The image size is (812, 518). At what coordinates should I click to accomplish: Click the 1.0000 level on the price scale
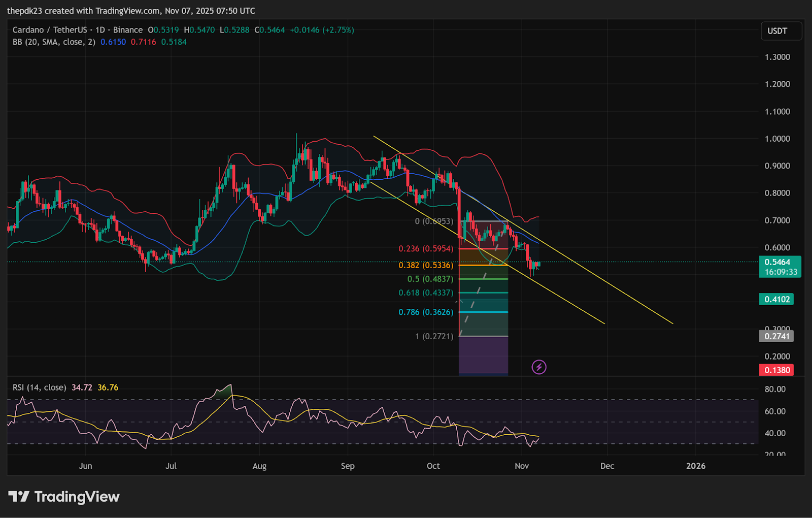click(x=777, y=139)
